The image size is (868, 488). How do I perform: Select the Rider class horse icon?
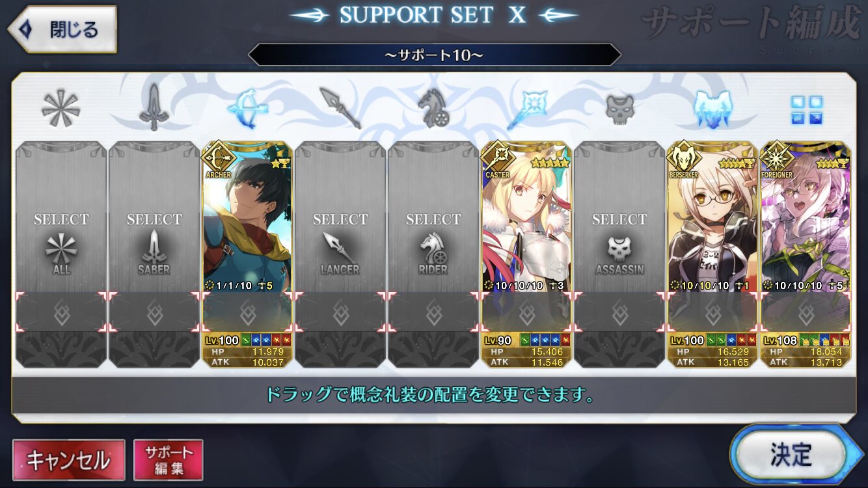[433, 109]
